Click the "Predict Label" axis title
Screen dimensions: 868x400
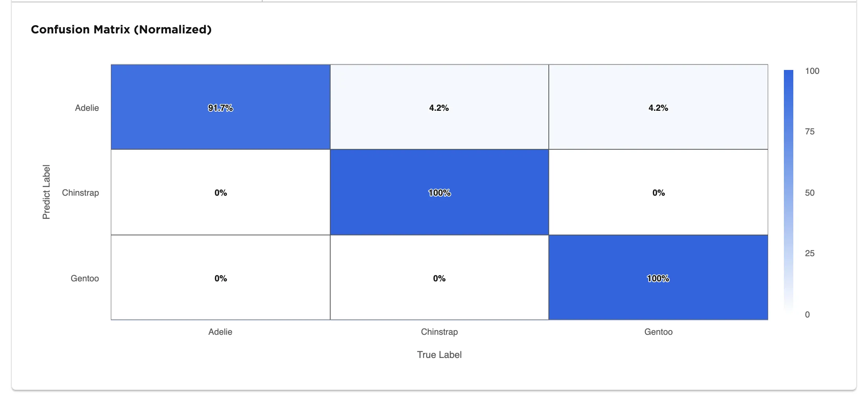pos(46,192)
